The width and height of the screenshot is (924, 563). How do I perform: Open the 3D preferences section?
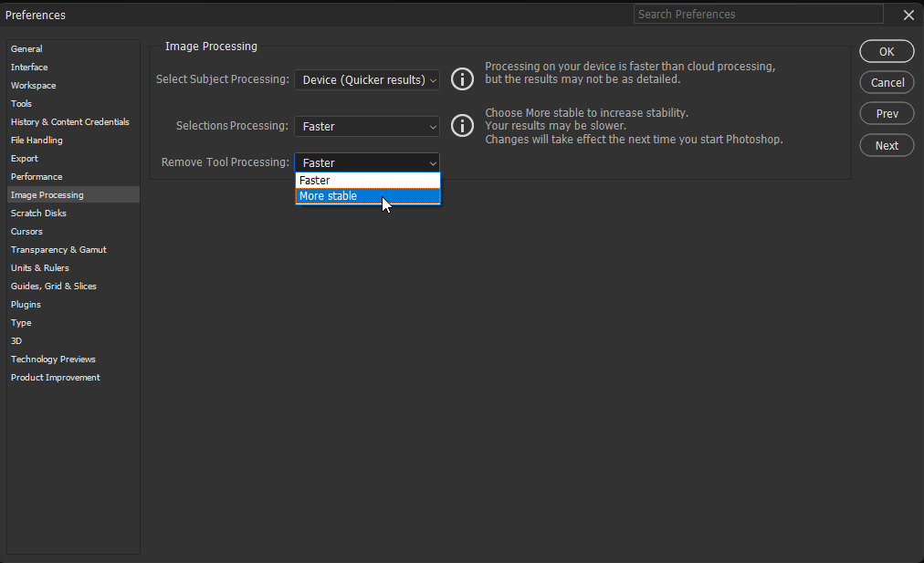[21, 340]
